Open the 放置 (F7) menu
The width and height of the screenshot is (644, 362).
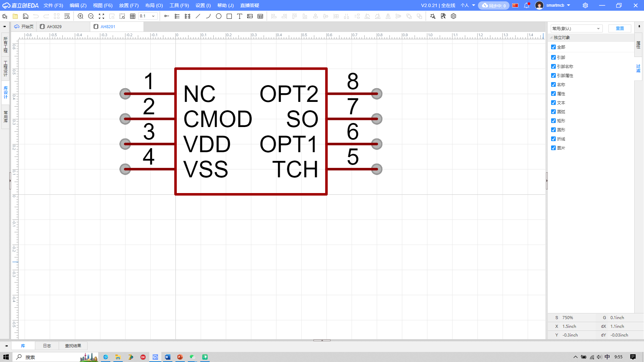click(x=128, y=5)
